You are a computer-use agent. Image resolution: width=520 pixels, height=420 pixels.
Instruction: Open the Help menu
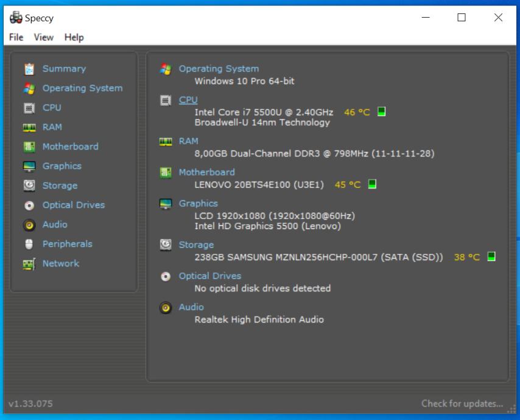[74, 37]
